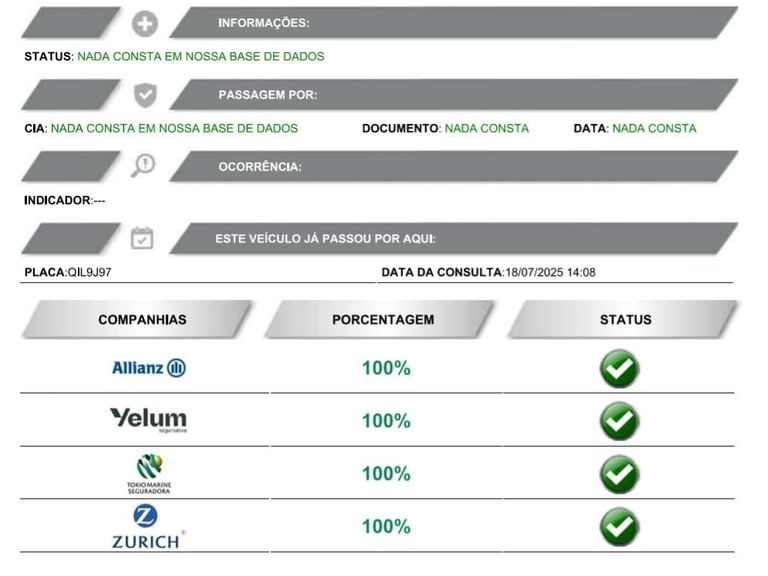The height and width of the screenshot is (576, 768).
Task: Click the green checkmark in Yelum row
Action: click(620, 421)
